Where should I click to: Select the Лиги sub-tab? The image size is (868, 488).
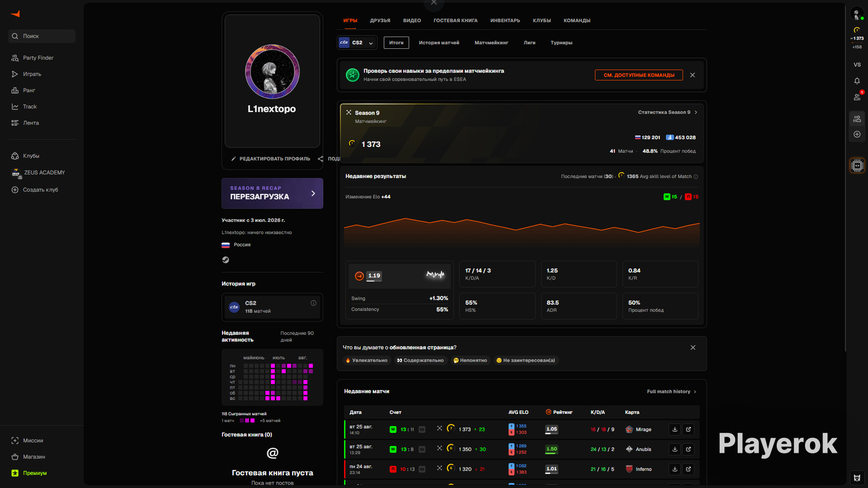point(530,43)
